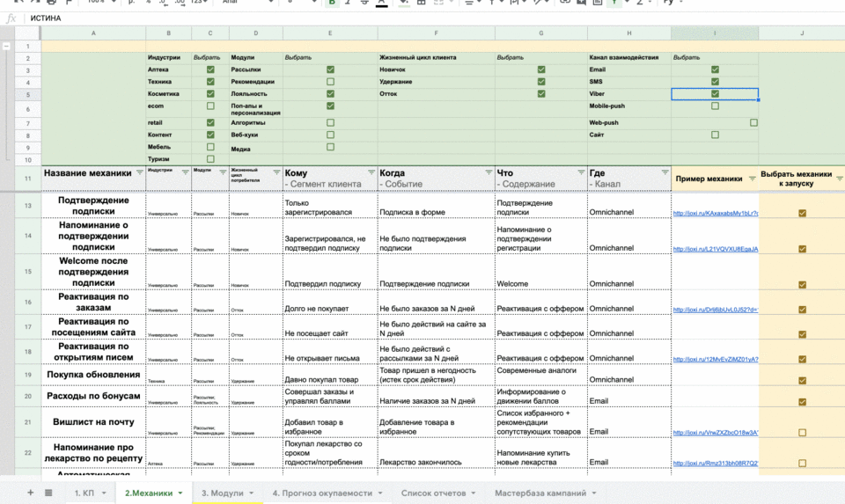
Task: Toggle Лояльность module checkbox
Action: [330, 94]
